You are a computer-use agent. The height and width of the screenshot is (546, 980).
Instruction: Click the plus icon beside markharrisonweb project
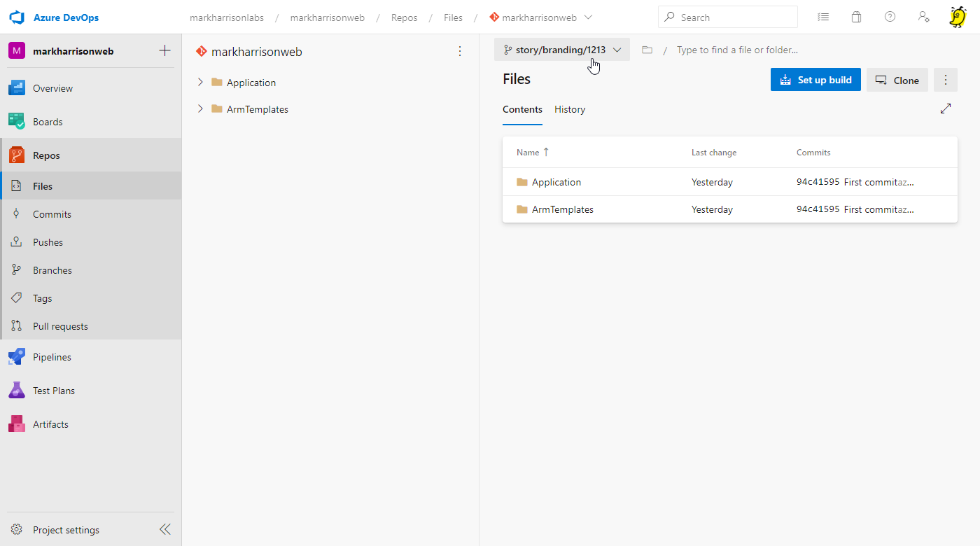coord(164,50)
